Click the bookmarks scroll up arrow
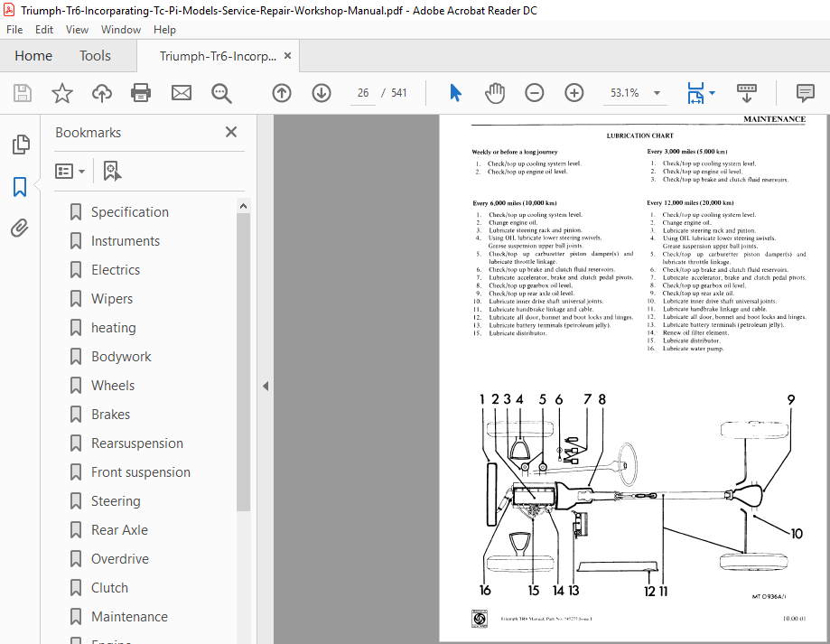The image size is (830, 644). pos(244,206)
